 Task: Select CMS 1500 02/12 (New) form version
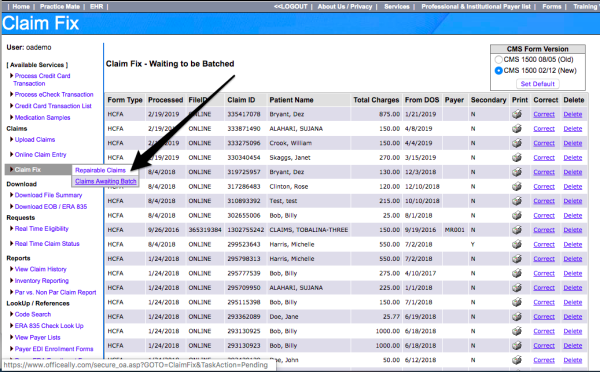coord(498,71)
